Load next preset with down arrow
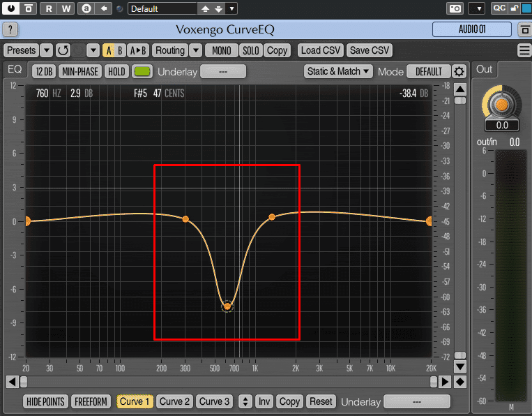The image size is (532, 416). pyautogui.click(x=219, y=8)
